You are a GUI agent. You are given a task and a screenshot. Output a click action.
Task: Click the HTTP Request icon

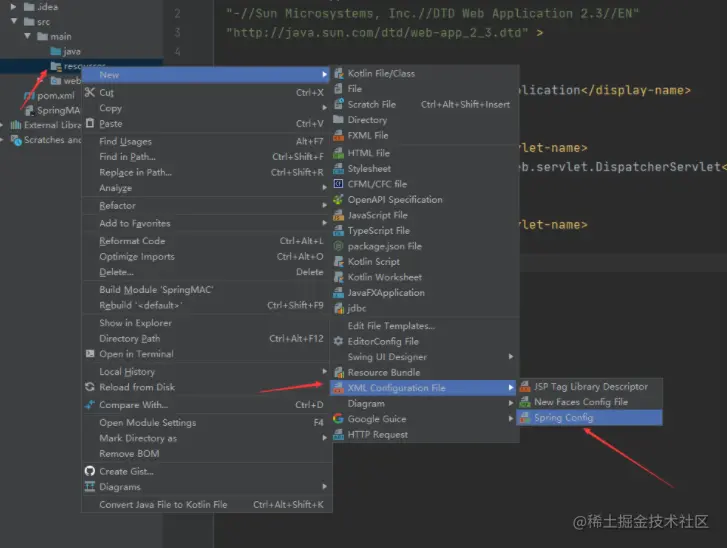tap(339, 434)
